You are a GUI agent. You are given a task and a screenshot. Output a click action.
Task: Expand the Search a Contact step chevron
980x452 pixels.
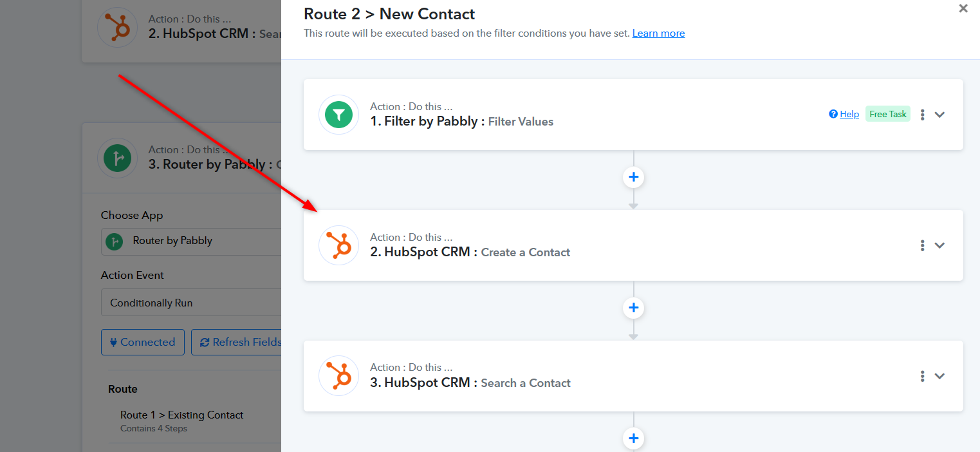click(x=939, y=376)
